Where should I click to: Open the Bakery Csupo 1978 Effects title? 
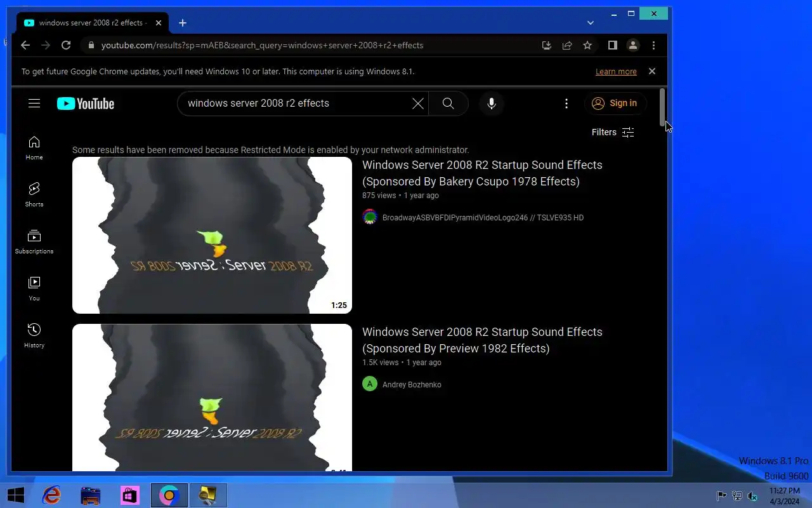482,173
